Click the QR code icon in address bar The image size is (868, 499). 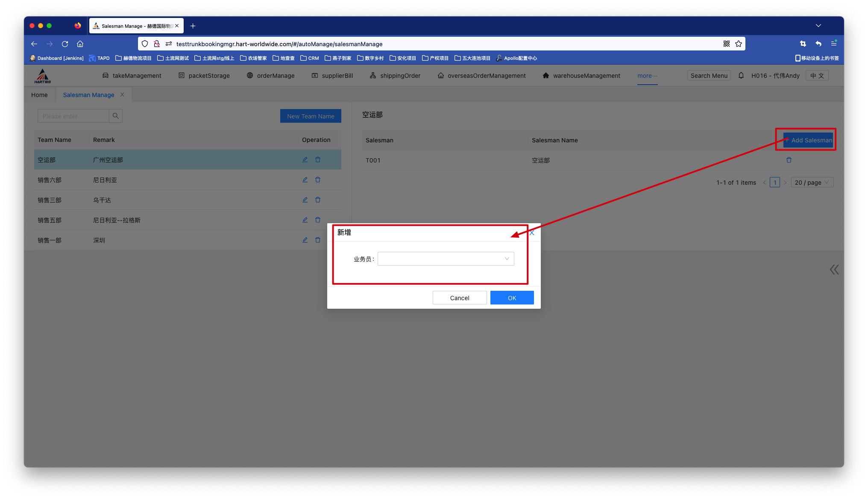pos(727,44)
